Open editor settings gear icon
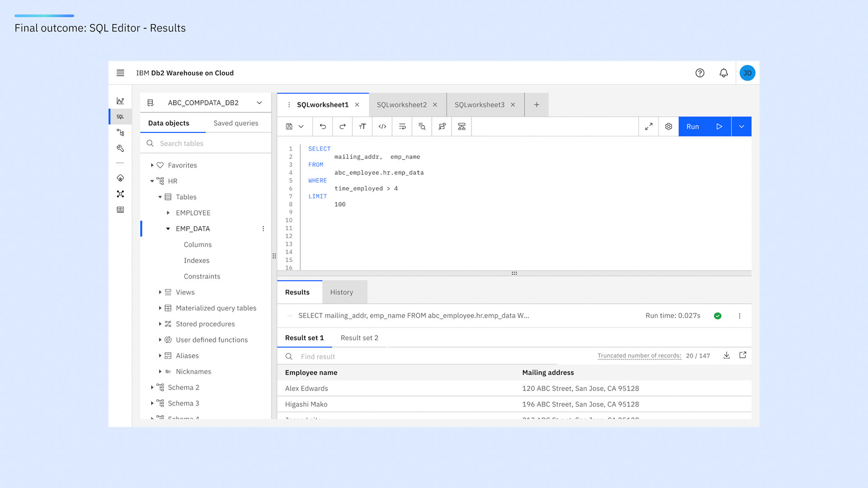This screenshot has height=488, width=868. click(x=669, y=127)
